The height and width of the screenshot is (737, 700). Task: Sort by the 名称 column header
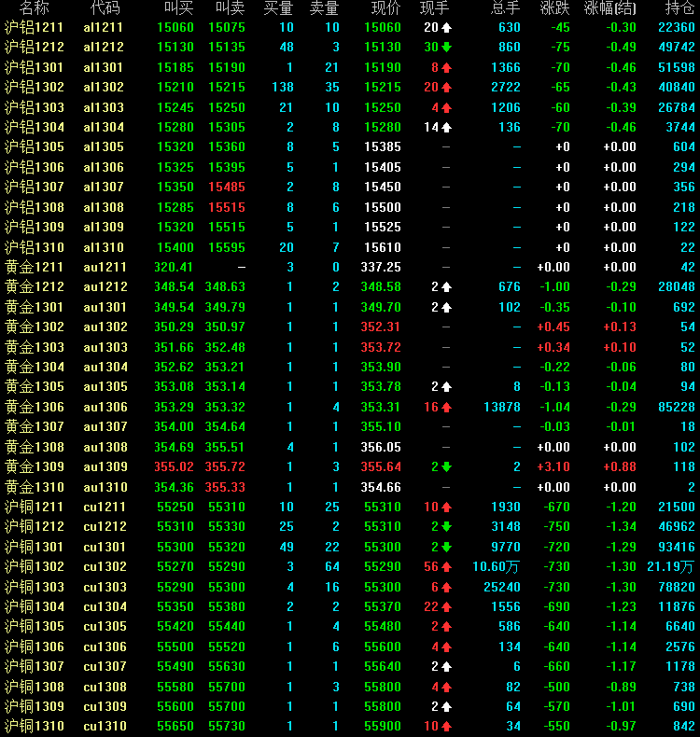click(35, 8)
